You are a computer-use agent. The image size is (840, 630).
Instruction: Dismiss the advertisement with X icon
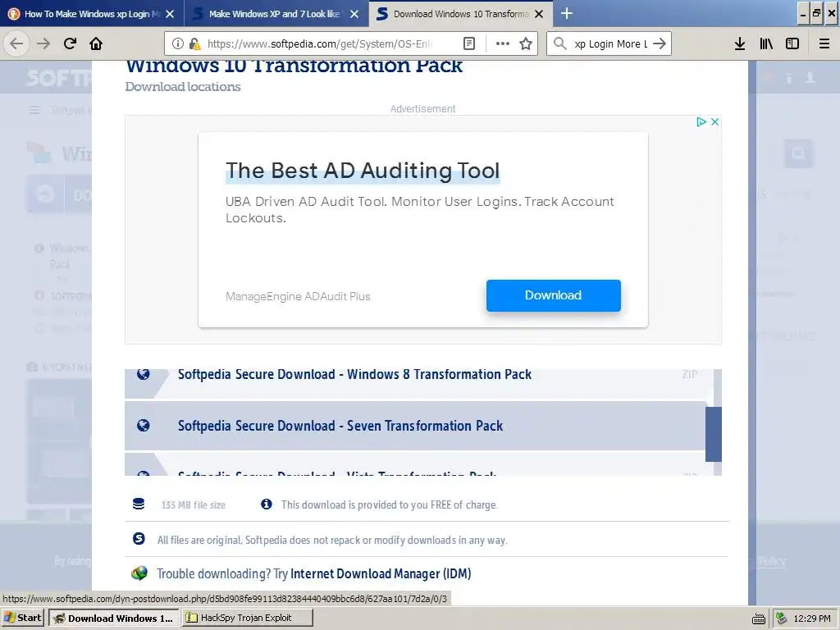coord(714,121)
